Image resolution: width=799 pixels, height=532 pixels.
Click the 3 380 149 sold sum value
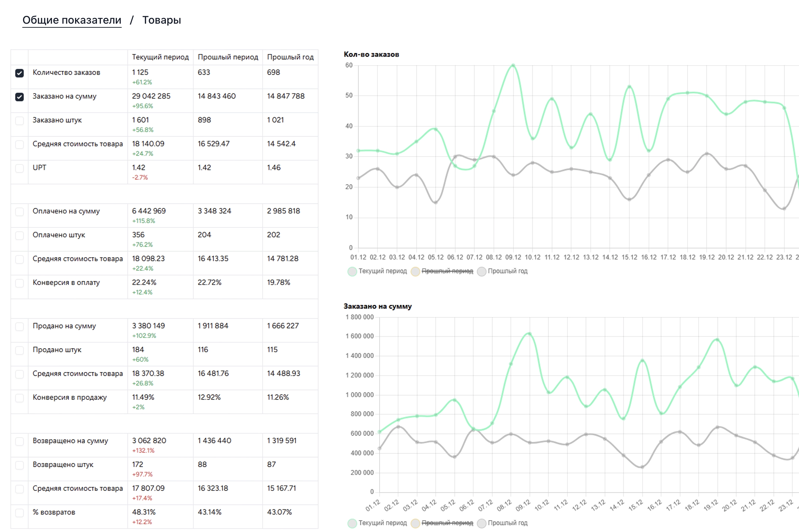tap(149, 326)
